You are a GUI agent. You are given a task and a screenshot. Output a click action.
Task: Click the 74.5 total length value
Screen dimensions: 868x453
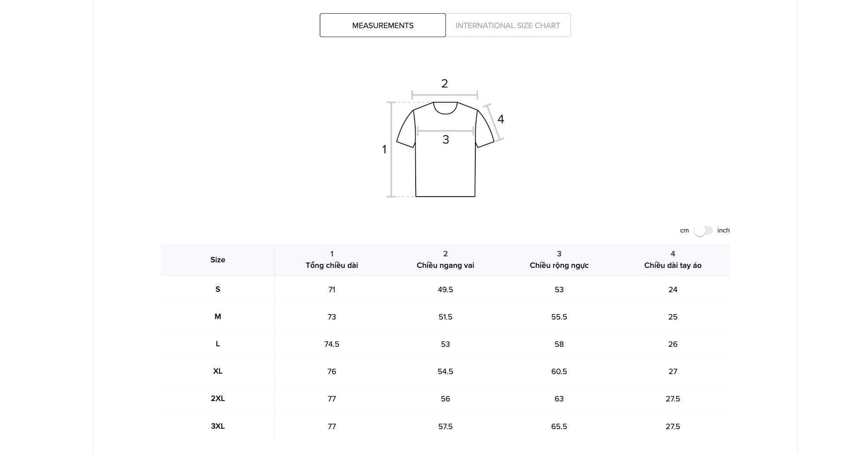pos(332,344)
